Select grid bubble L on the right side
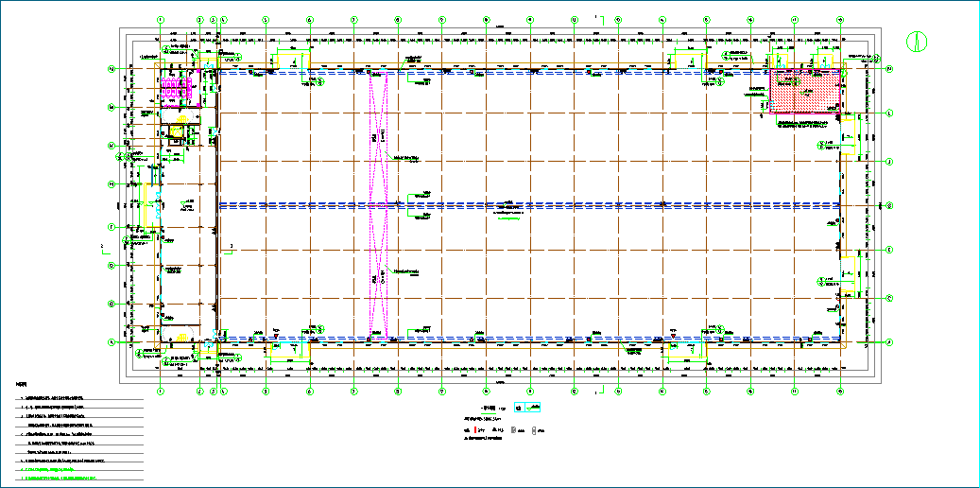The image size is (980, 488). click(x=889, y=113)
